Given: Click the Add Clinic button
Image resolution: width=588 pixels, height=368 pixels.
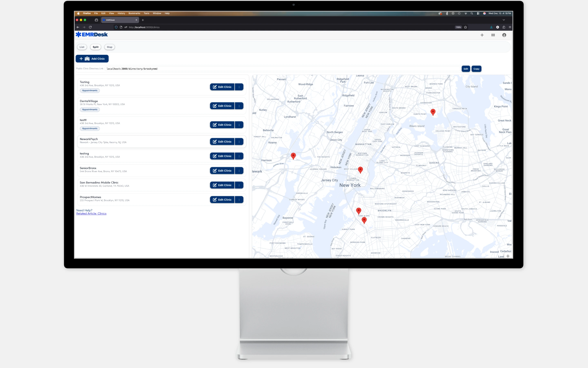Looking at the screenshot, I should point(92,59).
